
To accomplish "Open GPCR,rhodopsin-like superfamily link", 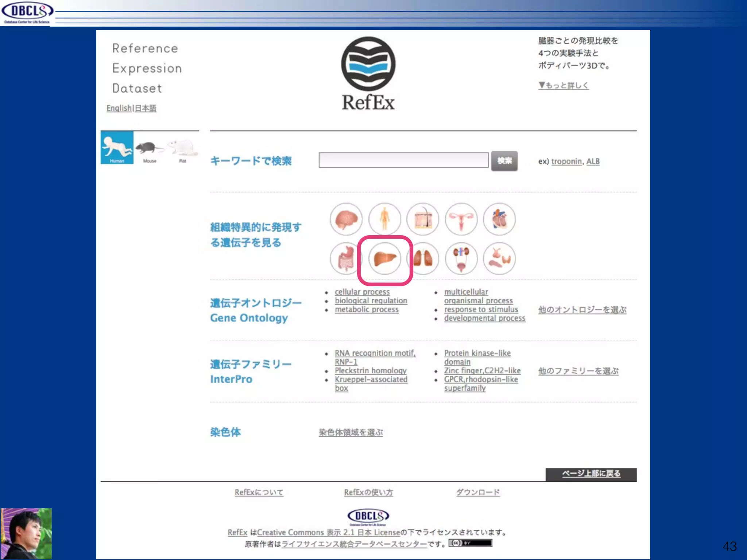I will point(481,384).
